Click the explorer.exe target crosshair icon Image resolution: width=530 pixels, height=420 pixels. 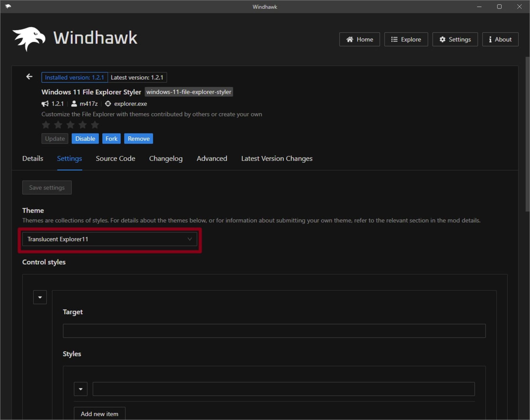pos(108,104)
